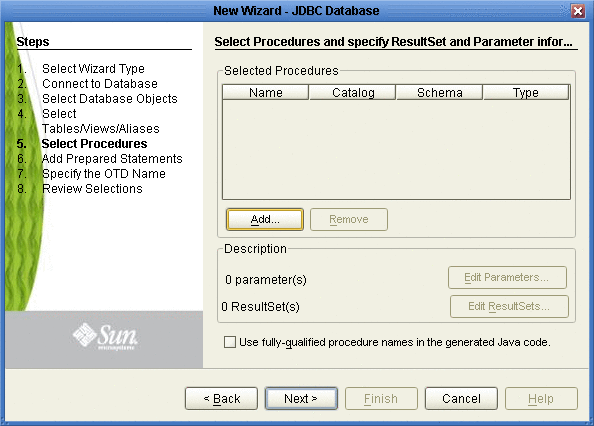The height and width of the screenshot is (426, 594).
Task: Select the Connect to Database step
Action: (x=100, y=84)
